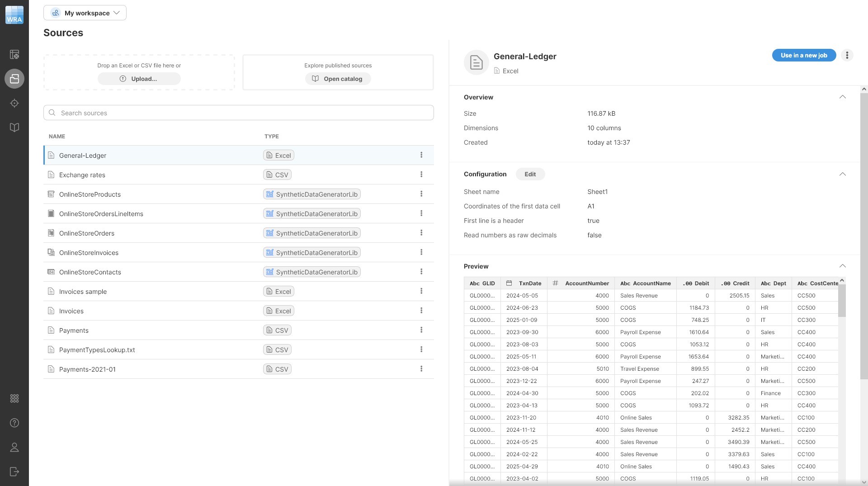This screenshot has height=486, width=868.
Task: Select the Sources icon in the sidebar
Action: [x=14, y=79]
